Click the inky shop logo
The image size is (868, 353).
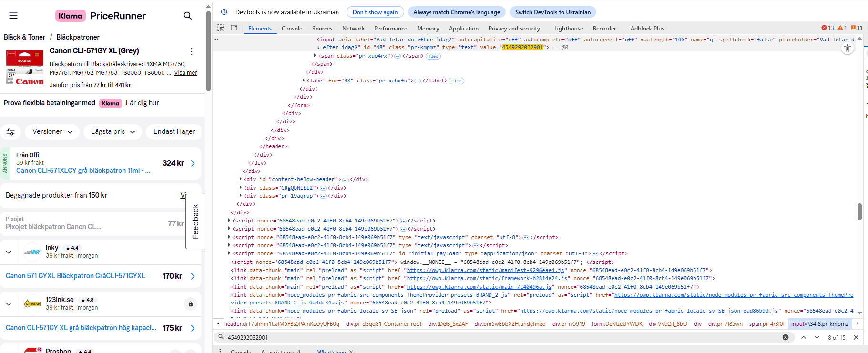pos(32,252)
